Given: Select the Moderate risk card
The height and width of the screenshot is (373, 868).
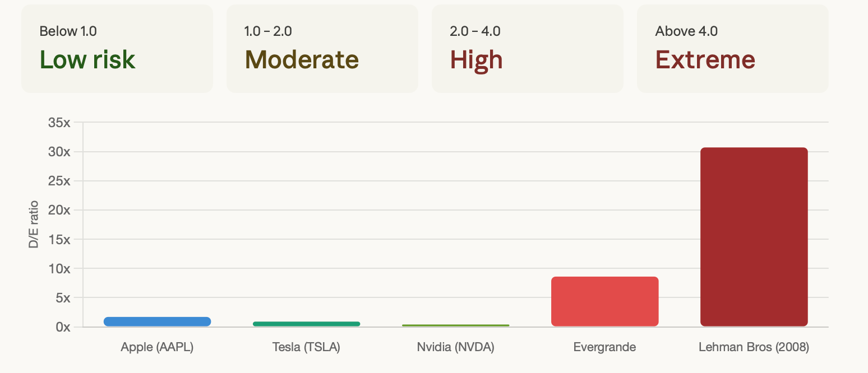Looking at the screenshot, I should (322, 49).
